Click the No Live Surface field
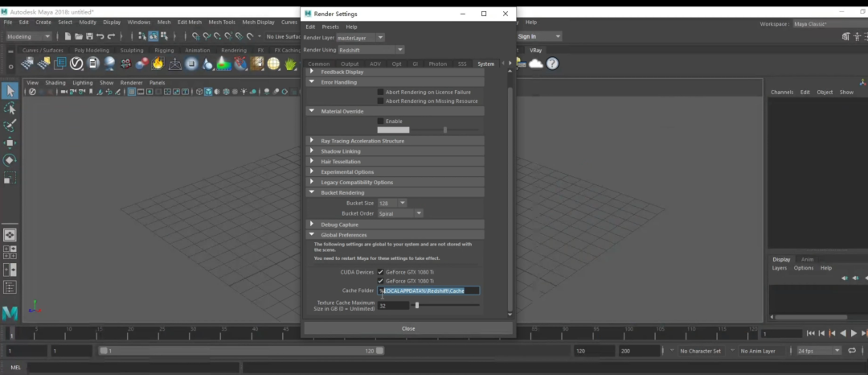The width and height of the screenshot is (868, 375). click(282, 36)
